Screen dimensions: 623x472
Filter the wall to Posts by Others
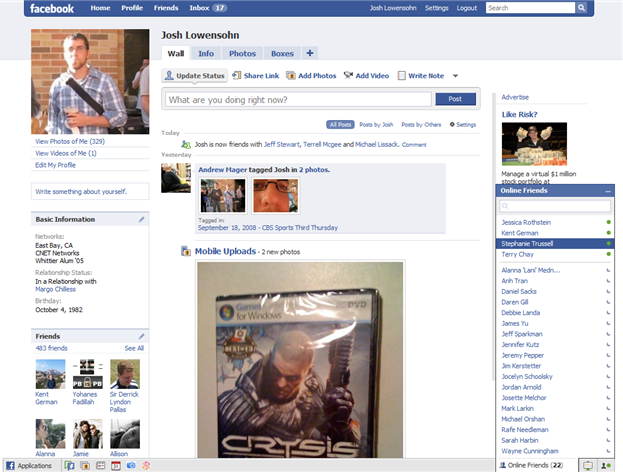pos(423,125)
